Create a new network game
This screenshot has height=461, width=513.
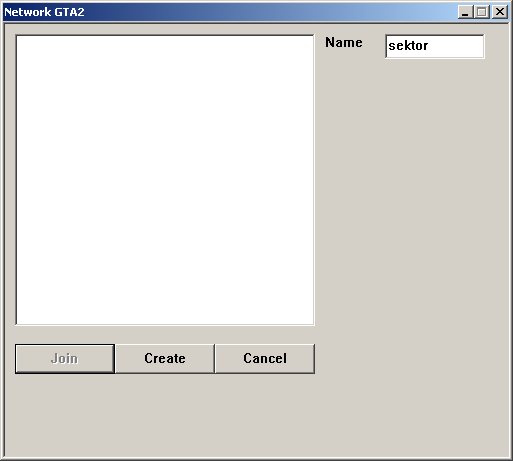pos(165,359)
